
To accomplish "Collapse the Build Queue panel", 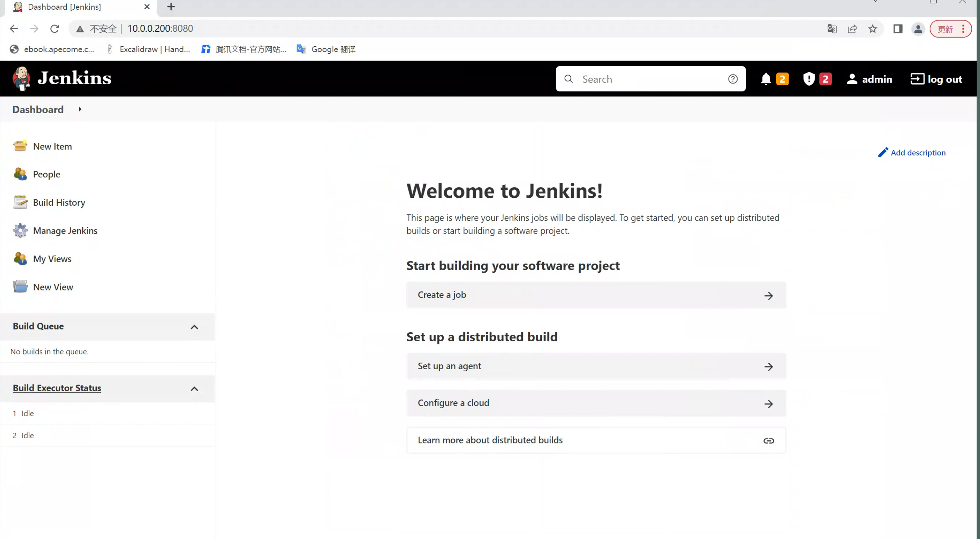I will pyautogui.click(x=194, y=327).
